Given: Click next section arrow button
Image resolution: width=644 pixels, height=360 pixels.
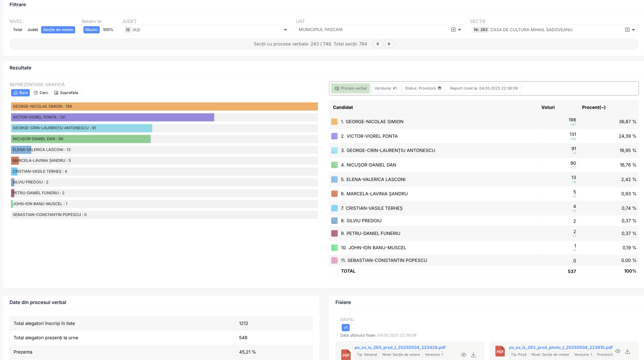Looking at the screenshot, I should coord(389,44).
